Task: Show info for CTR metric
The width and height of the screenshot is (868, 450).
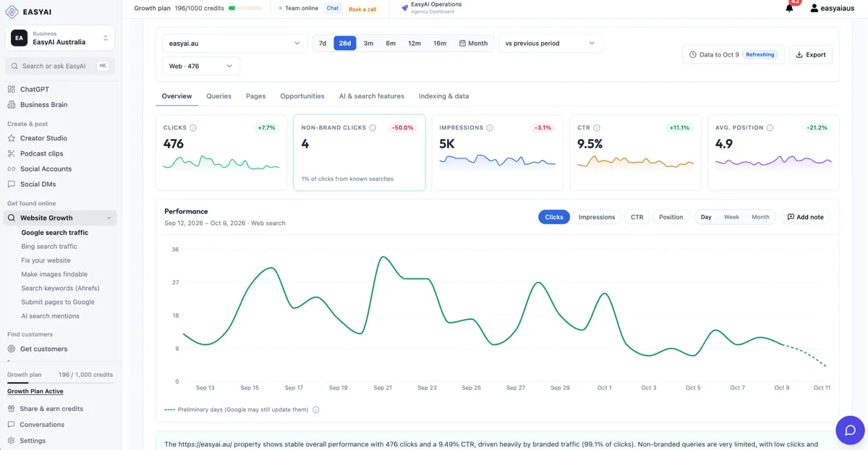Action: coord(597,128)
